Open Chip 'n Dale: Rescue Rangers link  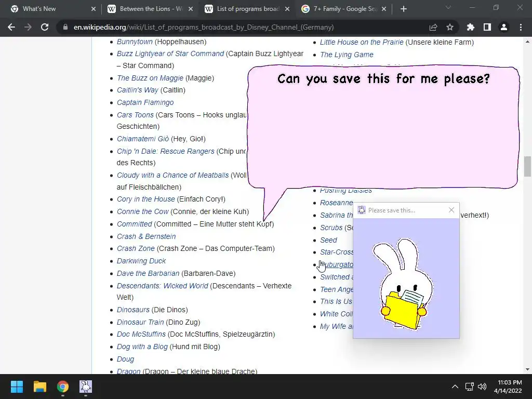coord(166,151)
